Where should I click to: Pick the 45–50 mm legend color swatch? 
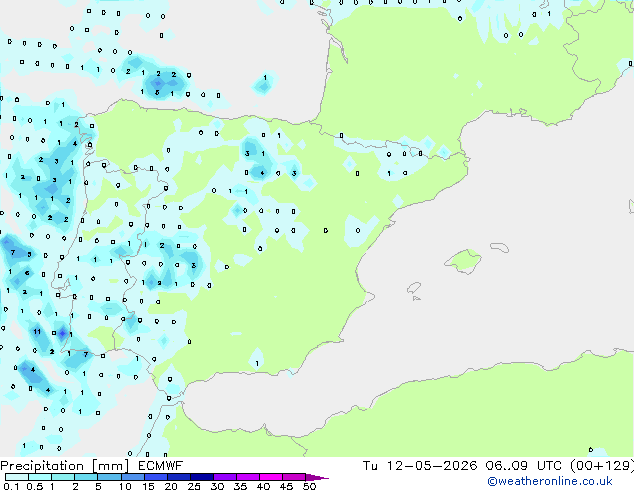coord(294,477)
